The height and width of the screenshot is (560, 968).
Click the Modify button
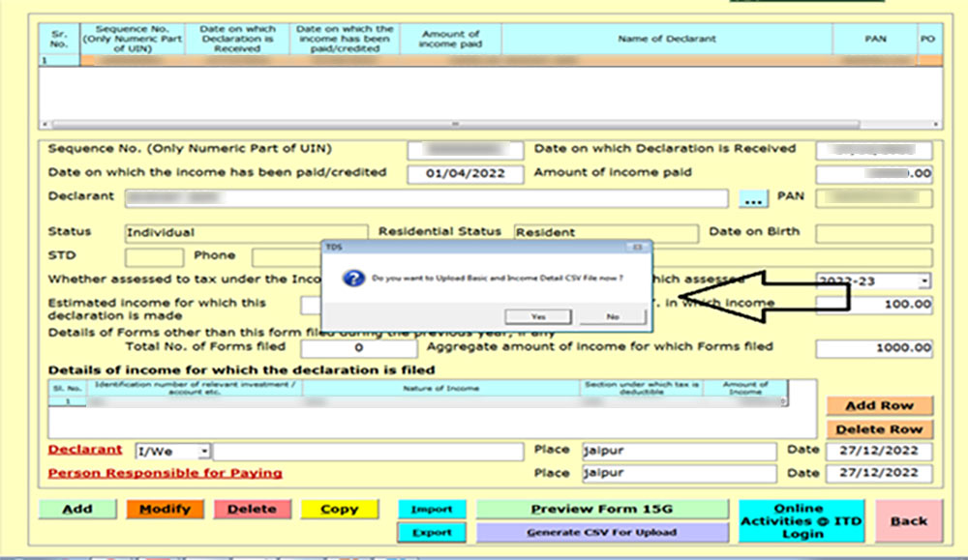(165, 510)
